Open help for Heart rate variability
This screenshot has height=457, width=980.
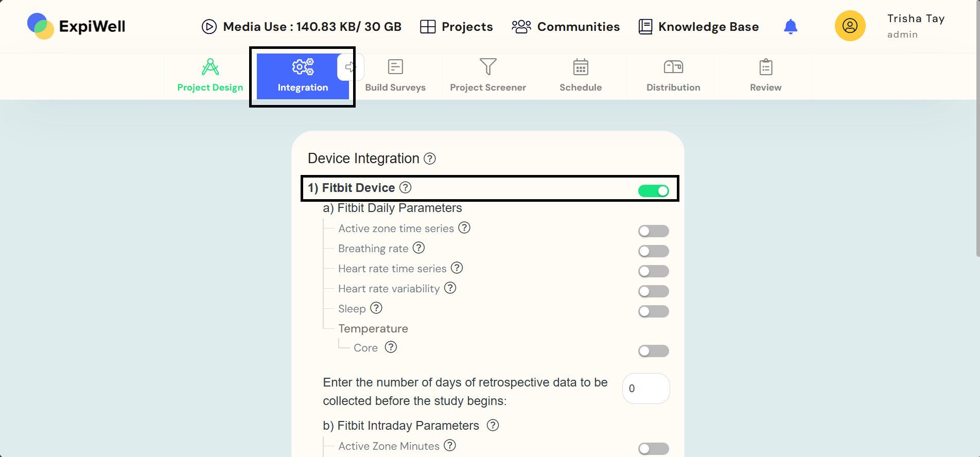450,288
